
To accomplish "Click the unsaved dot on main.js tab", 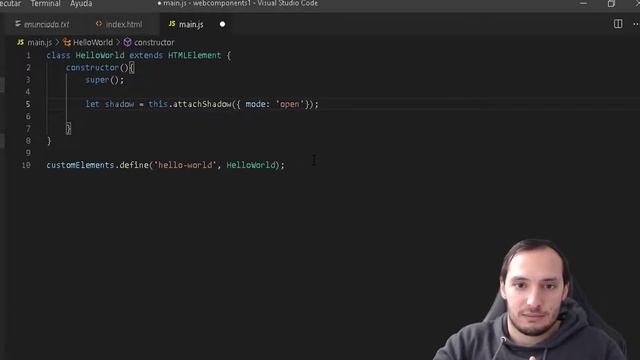I will [222, 24].
